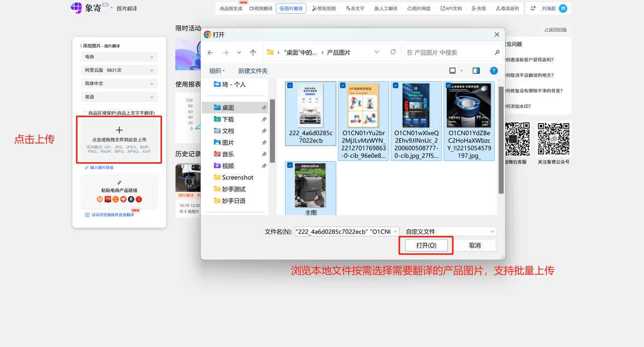Image resolution: width=644 pixels, height=347 pixels.
Task: Click the help question mark in Open dialog
Action: [494, 71]
